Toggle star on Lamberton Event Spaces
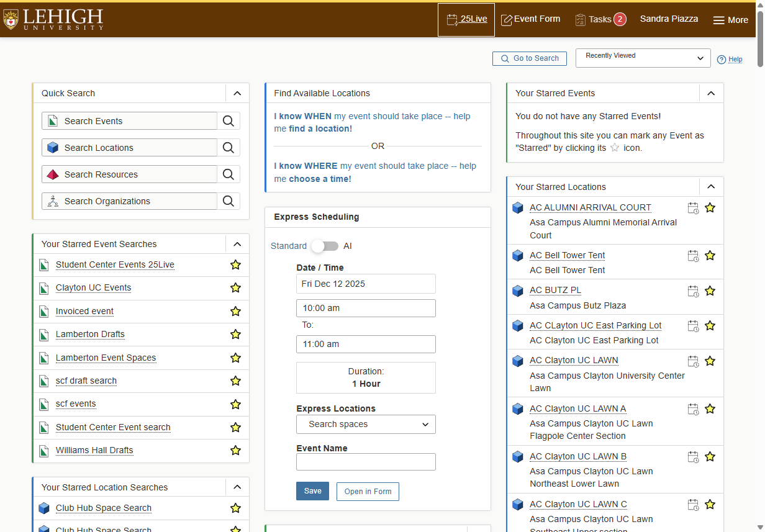The height and width of the screenshot is (532, 765). (235, 358)
